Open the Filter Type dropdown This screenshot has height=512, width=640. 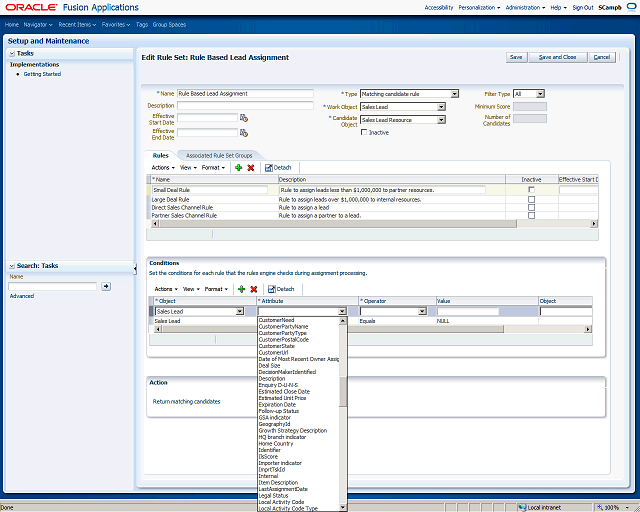(540, 94)
